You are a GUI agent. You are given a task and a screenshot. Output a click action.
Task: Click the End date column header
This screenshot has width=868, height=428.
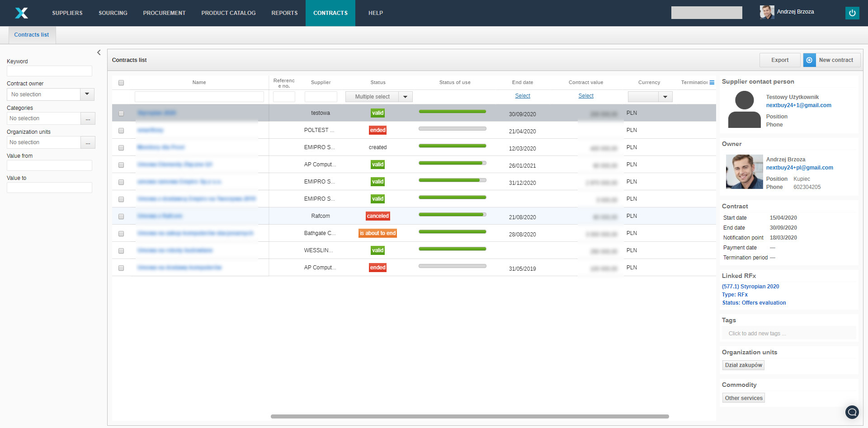point(523,82)
